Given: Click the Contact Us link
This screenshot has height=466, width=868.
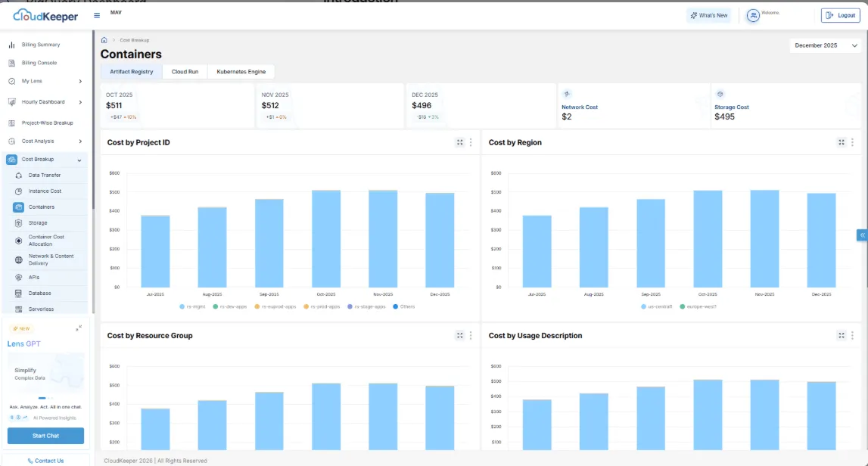Looking at the screenshot, I should 45,461.
